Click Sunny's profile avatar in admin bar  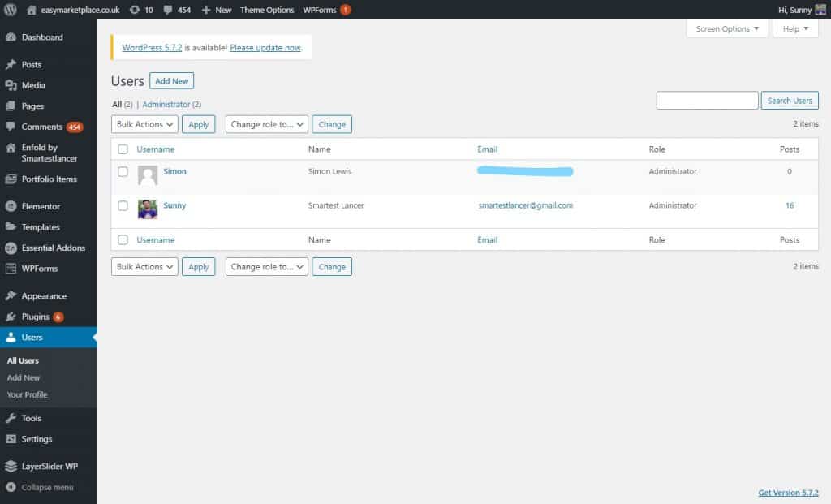click(820, 10)
